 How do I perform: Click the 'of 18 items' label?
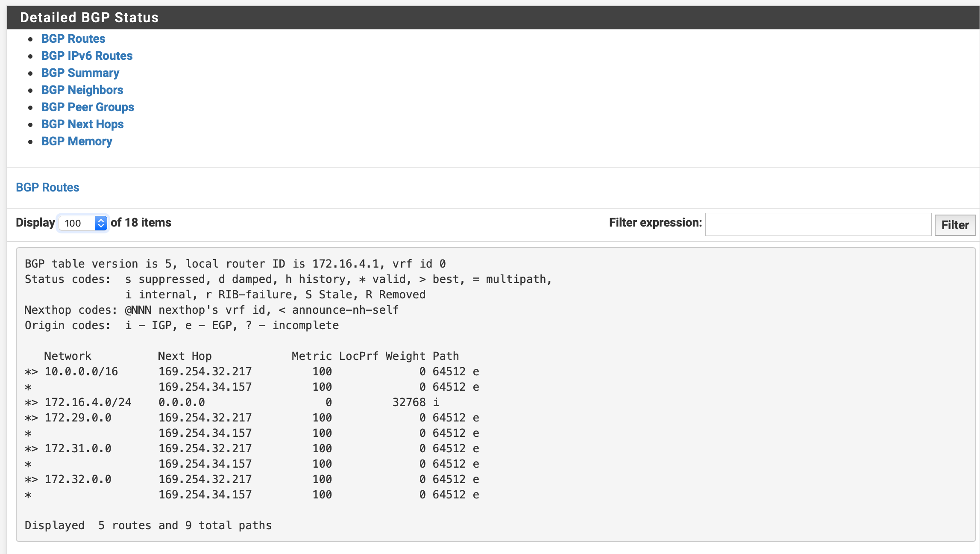coord(141,223)
